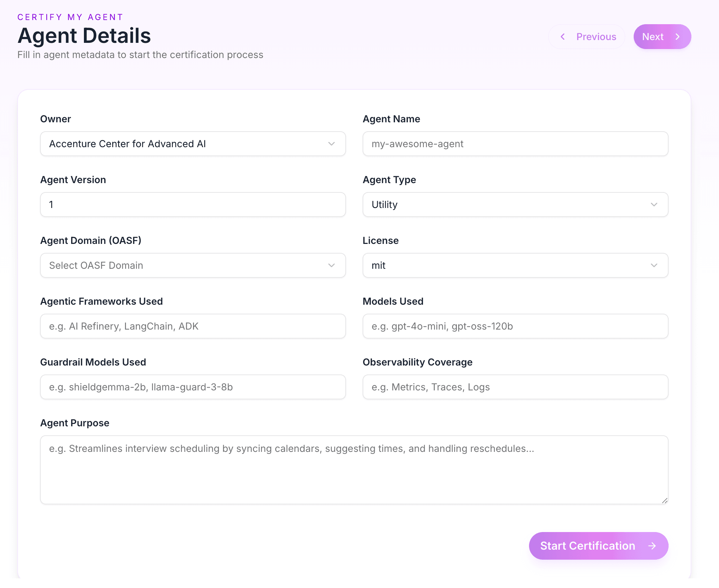Open the License dropdown showing mit
Screen dimensions: 719x588
(515, 265)
